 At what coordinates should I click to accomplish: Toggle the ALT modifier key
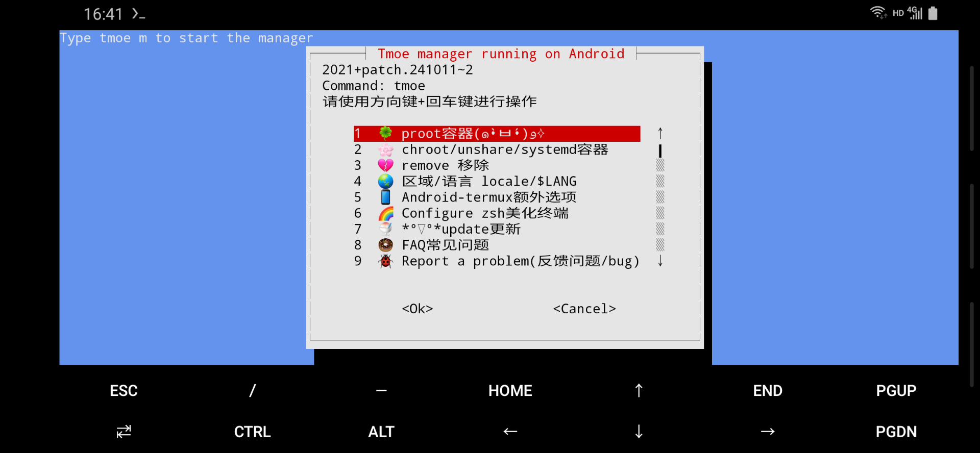pyautogui.click(x=381, y=432)
